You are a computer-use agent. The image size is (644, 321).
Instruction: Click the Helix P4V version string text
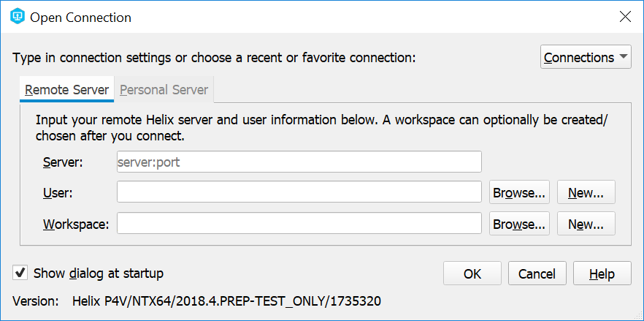pyautogui.click(x=226, y=300)
